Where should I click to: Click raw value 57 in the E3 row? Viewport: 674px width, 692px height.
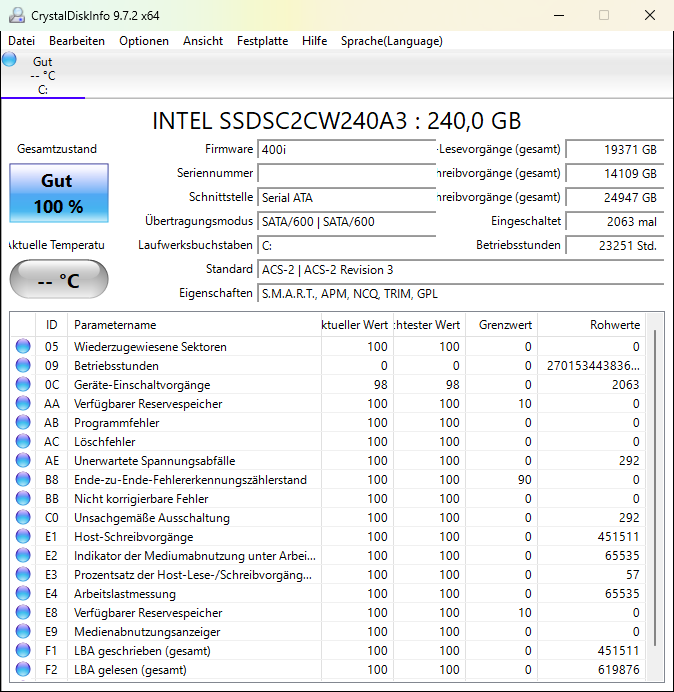[x=633, y=575]
